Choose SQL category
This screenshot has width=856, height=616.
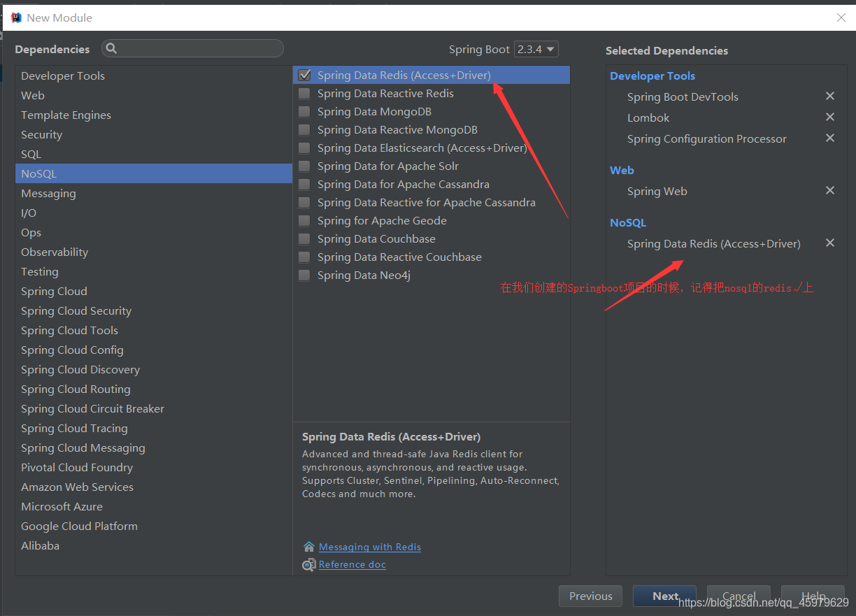click(x=154, y=154)
